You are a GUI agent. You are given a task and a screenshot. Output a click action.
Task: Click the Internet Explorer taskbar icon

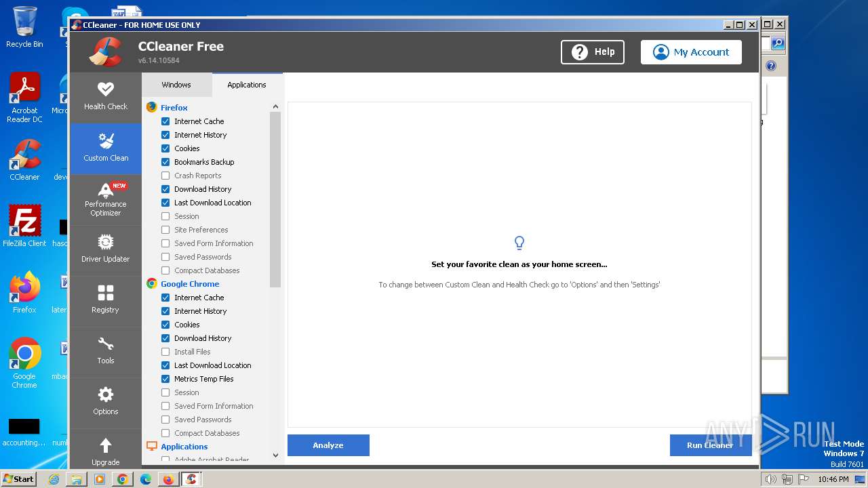click(x=54, y=479)
